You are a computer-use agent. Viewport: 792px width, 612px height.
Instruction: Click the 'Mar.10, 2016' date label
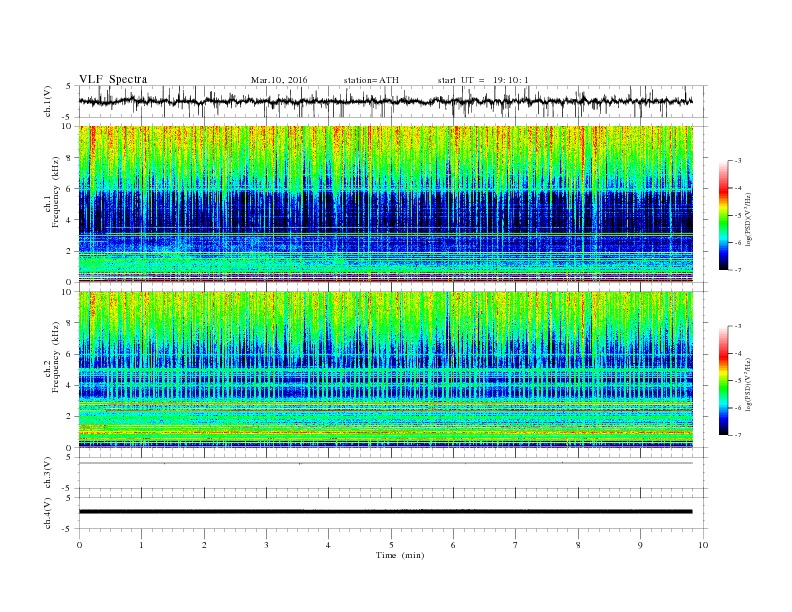(279, 80)
